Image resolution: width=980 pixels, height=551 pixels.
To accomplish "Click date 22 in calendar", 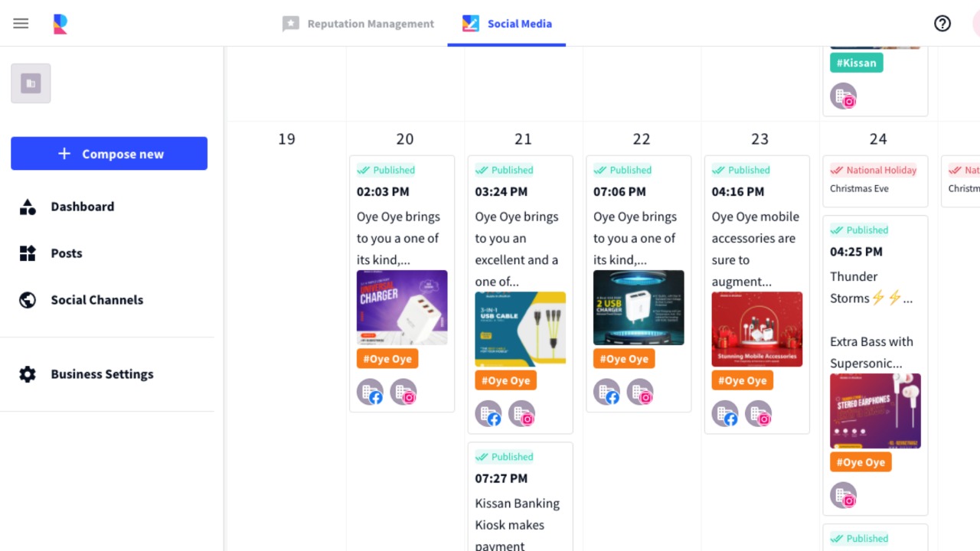I will click(642, 139).
